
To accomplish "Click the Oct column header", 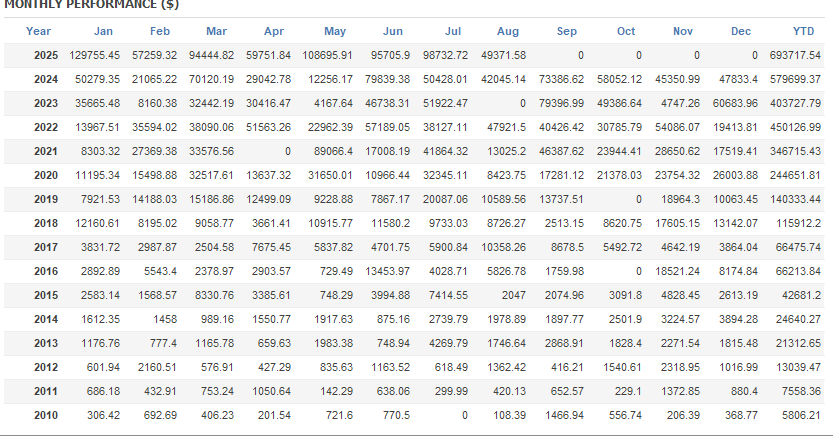I will [626, 31].
